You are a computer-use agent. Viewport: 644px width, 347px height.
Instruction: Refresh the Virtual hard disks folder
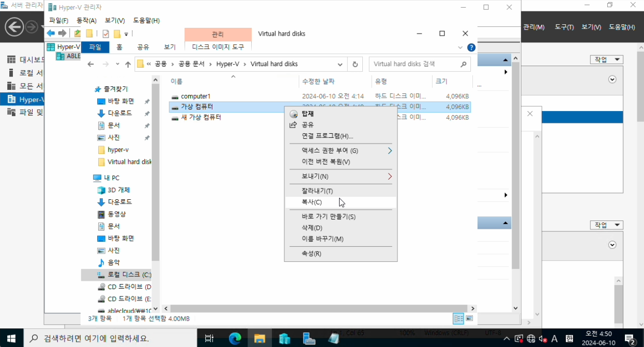tap(355, 65)
